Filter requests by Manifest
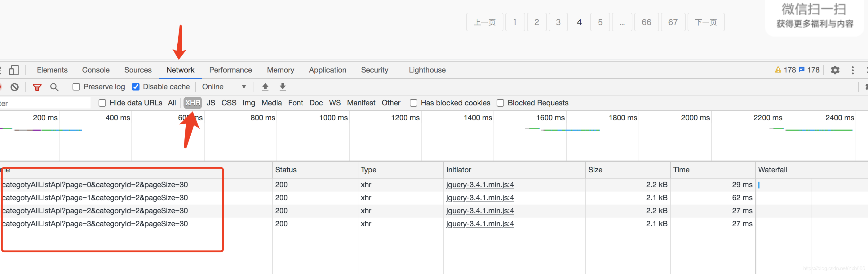The height and width of the screenshot is (274, 868). coord(361,103)
